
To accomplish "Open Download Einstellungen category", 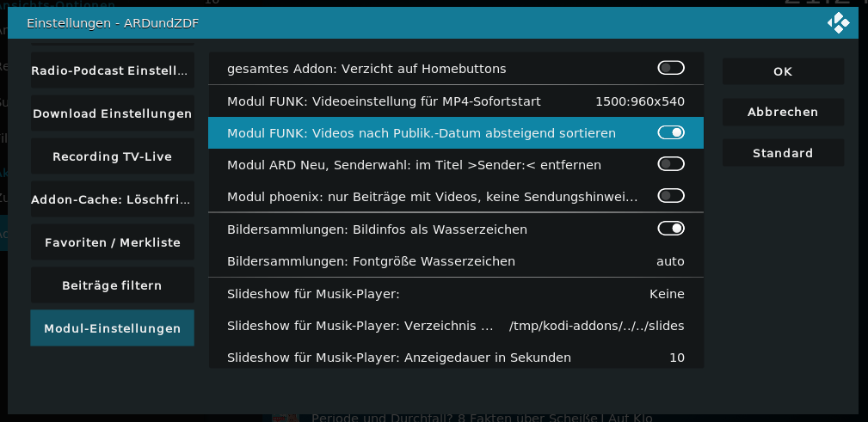I will click(113, 113).
